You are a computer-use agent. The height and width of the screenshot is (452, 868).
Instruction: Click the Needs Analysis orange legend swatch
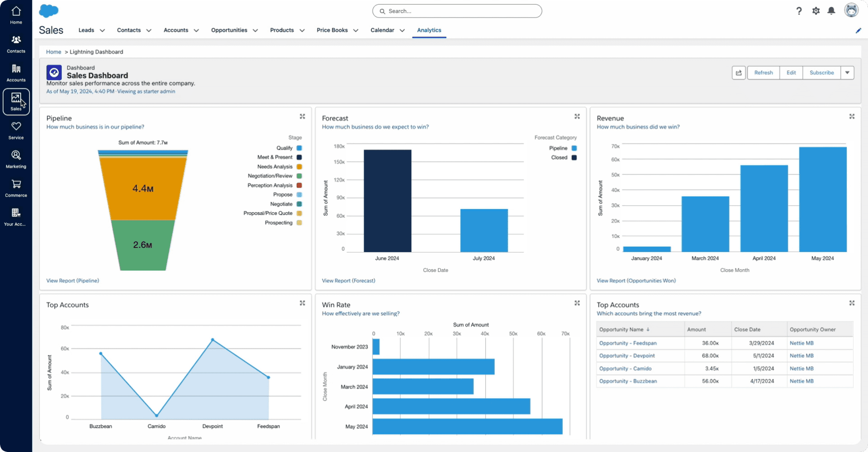pyautogui.click(x=299, y=167)
